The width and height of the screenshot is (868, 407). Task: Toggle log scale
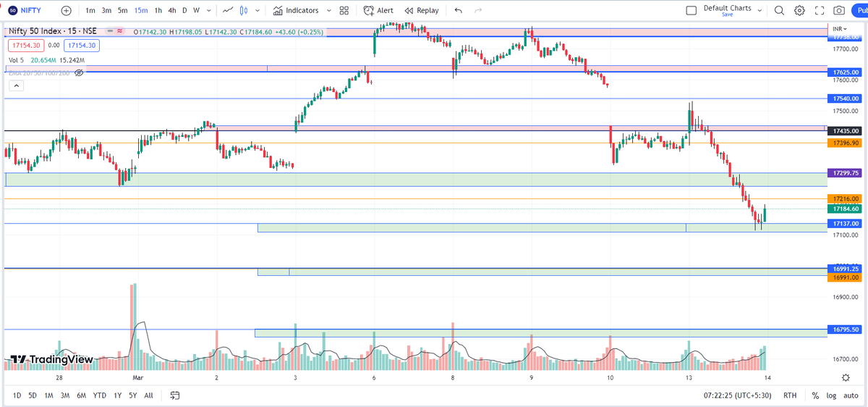tap(832, 395)
